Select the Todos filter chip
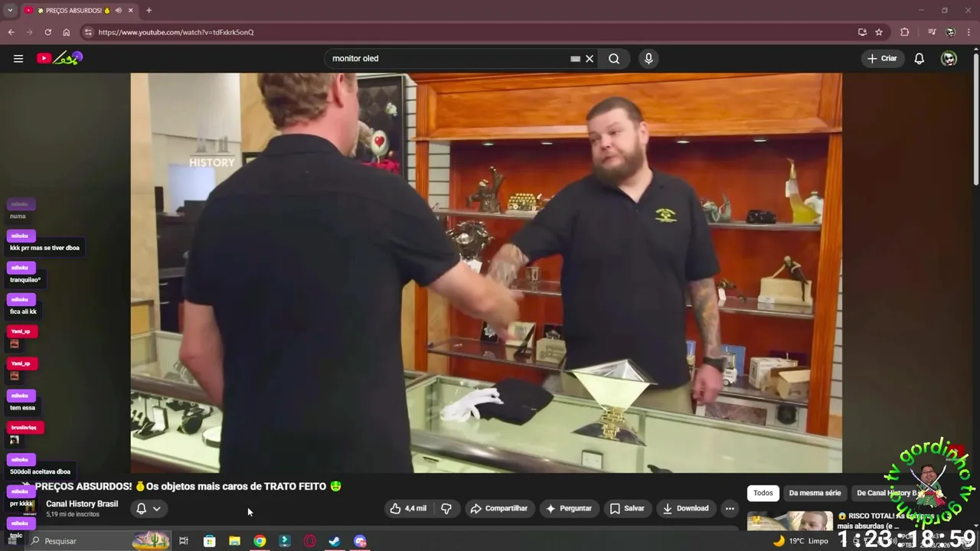 [763, 493]
